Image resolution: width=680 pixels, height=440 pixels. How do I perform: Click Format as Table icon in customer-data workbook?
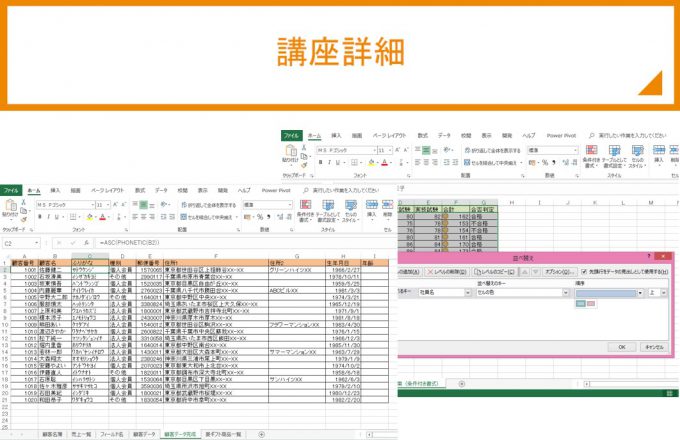tap(328, 205)
